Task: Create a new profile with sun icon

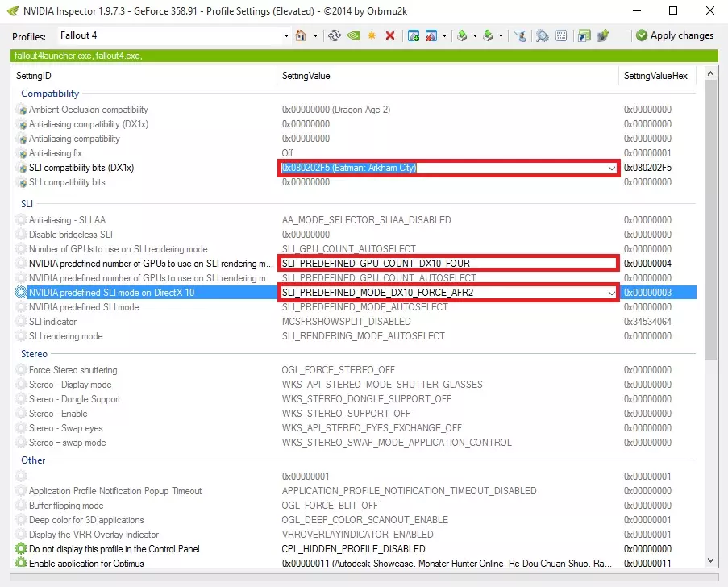Action: click(372, 35)
